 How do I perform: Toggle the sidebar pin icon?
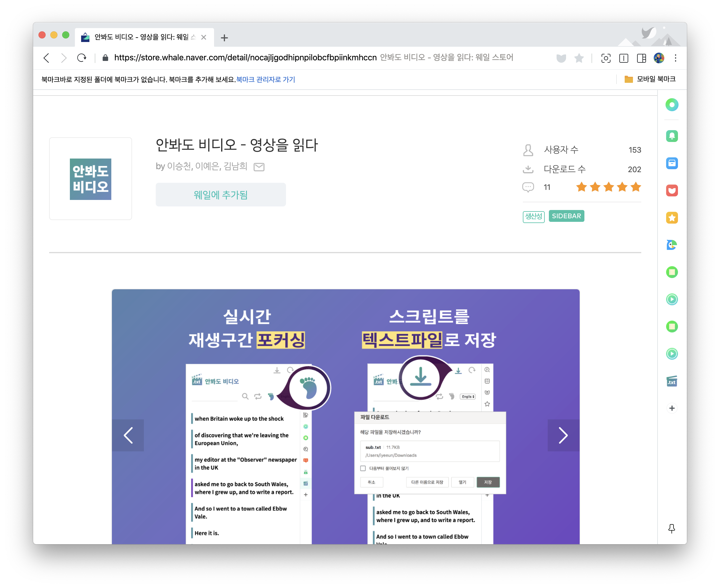point(671,528)
